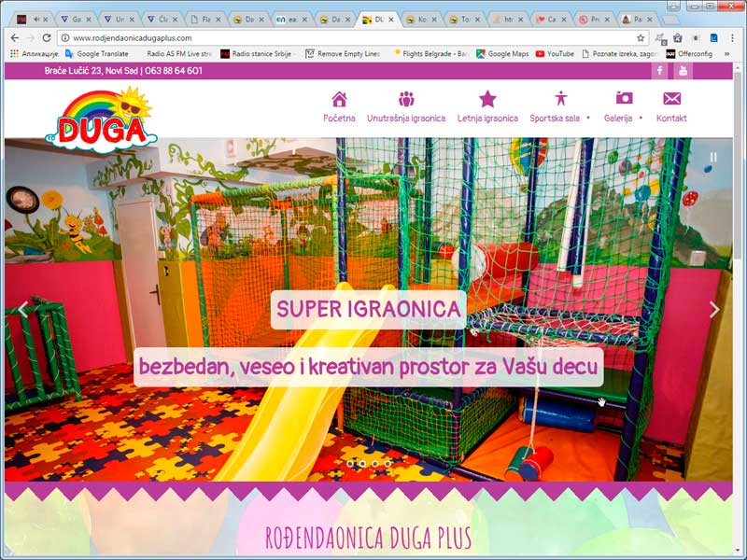This screenshot has height=560, width=747.
Task: Switch to the Ko browser tab
Action: tap(422, 20)
